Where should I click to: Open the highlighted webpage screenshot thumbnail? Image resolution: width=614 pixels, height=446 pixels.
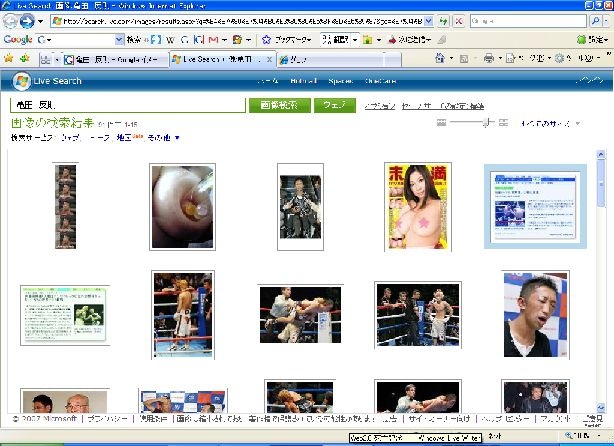click(x=534, y=205)
